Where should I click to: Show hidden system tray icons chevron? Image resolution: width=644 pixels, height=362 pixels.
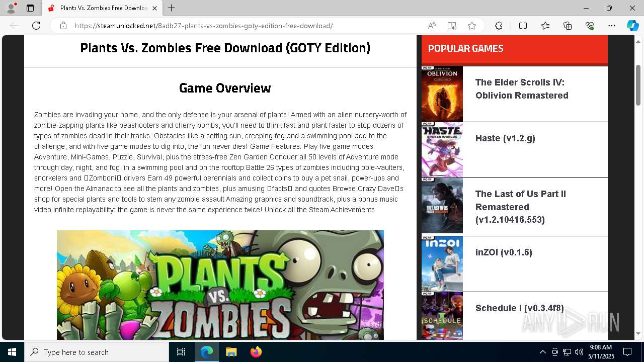pyautogui.click(x=542, y=352)
